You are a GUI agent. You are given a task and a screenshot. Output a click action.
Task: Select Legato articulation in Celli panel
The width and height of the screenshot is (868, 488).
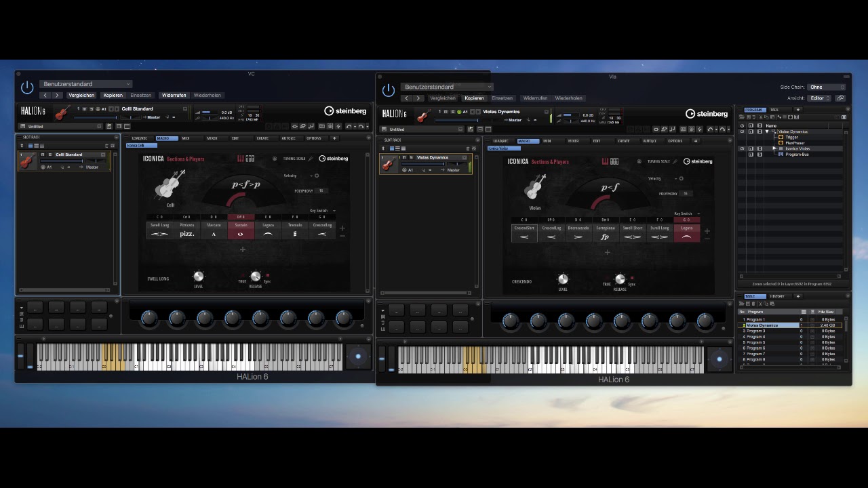click(x=268, y=230)
